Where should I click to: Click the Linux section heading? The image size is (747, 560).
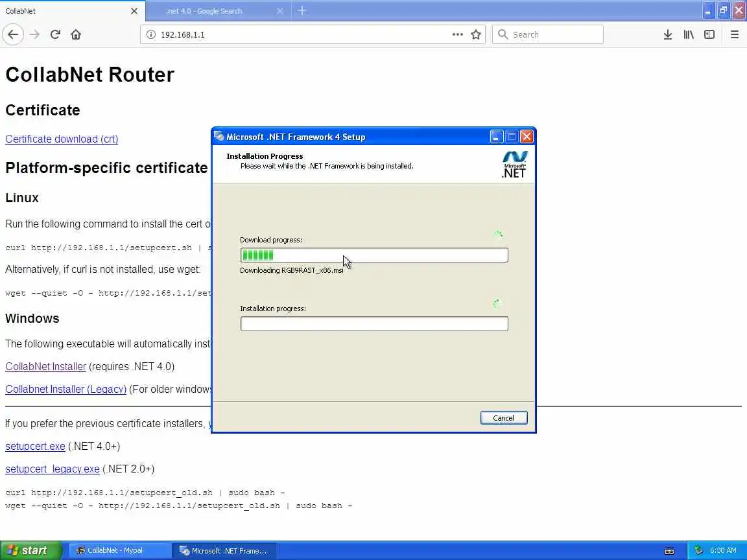[x=22, y=198]
